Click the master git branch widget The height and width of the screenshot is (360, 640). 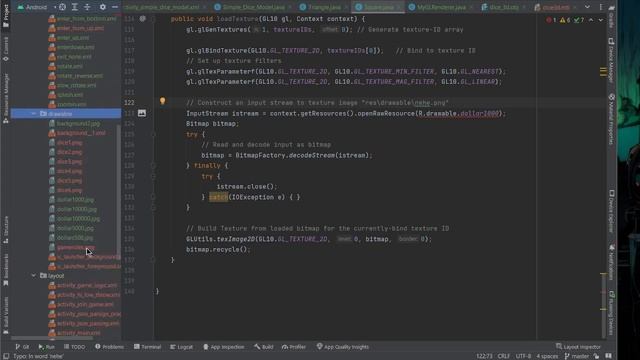pos(577,356)
